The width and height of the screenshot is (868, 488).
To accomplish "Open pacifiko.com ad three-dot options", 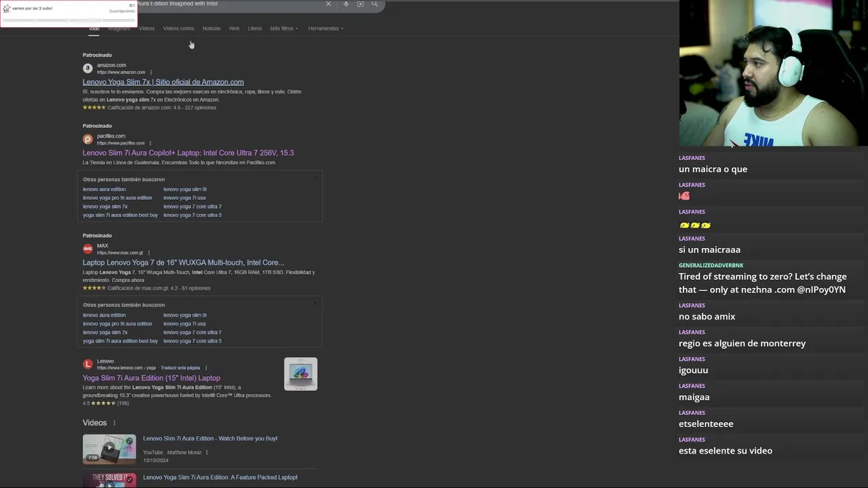I will [150, 143].
